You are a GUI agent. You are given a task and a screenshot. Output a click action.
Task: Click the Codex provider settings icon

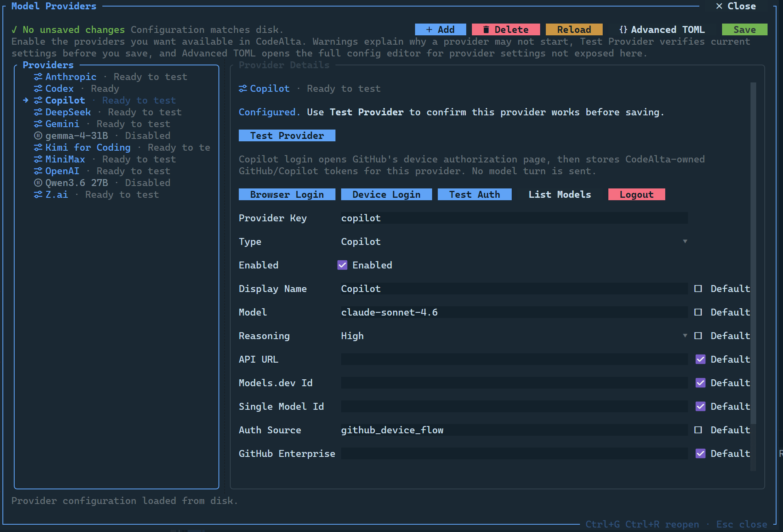(x=38, y=89)
